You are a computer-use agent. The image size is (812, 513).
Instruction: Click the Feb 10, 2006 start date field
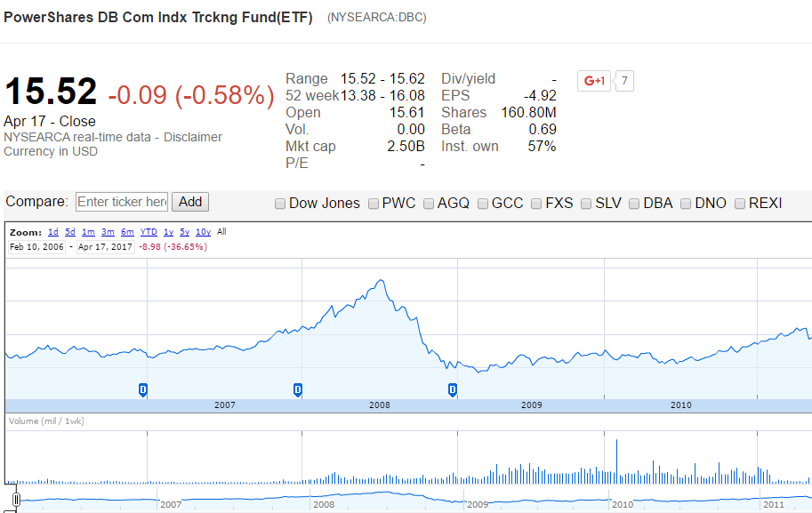tap(35, 246)
